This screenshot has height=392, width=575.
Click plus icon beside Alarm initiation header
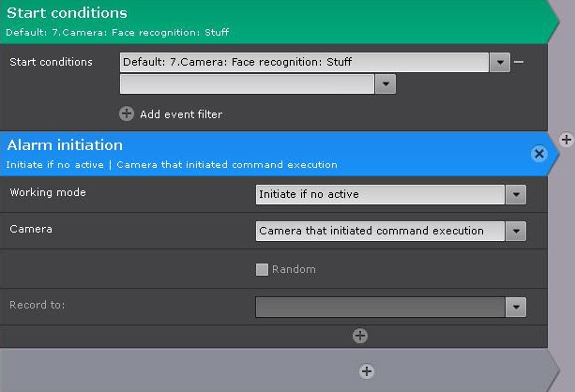click(567, 140)
